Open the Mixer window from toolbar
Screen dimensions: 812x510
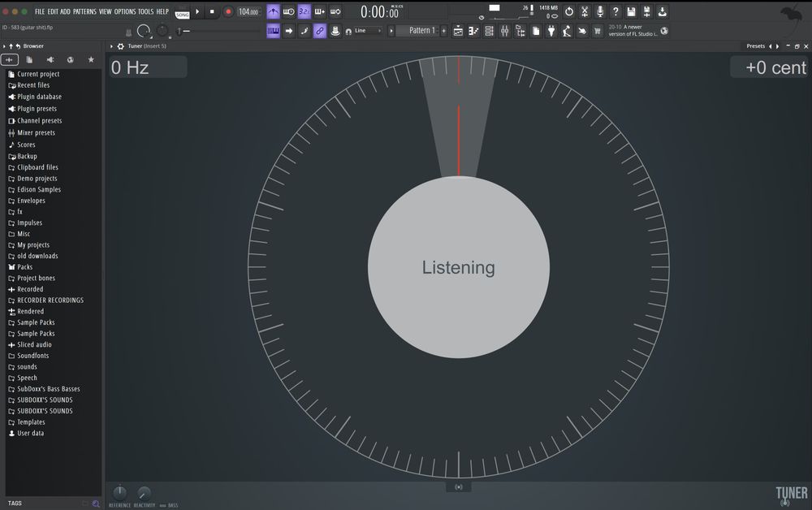click(x=504, y=31)
